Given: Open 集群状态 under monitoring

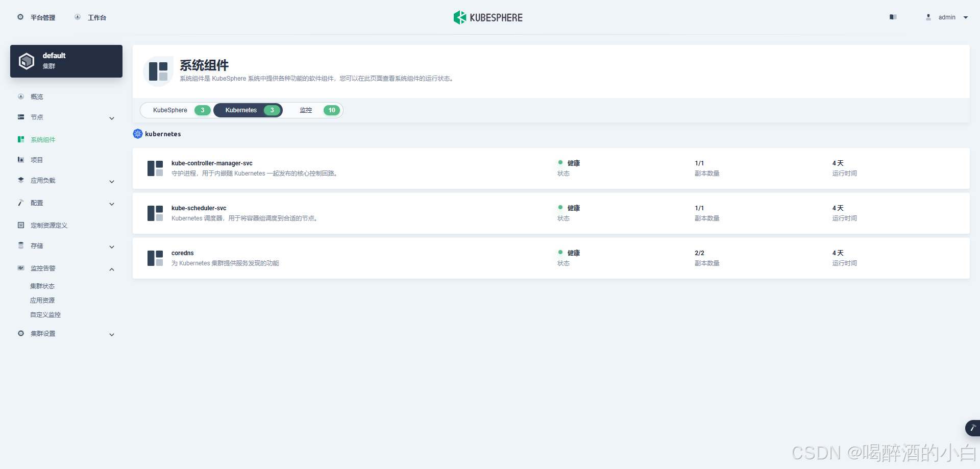Looking at the screenshot, I should [x=42, y=286].
